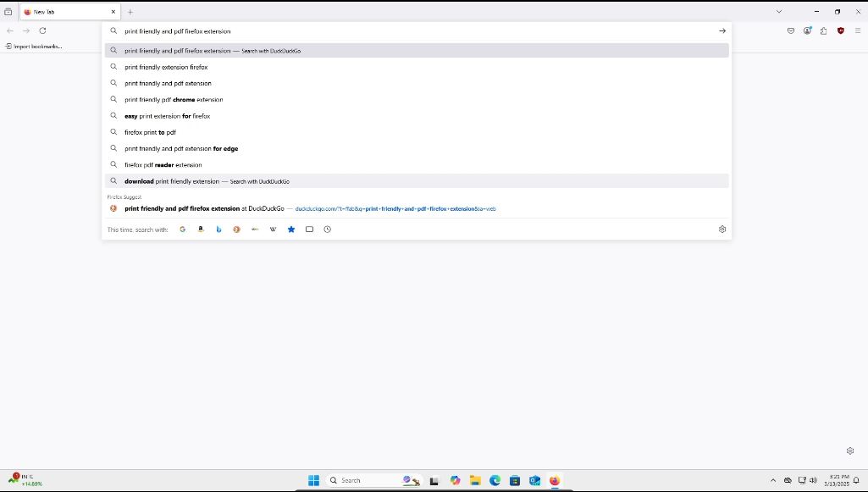This screenshot has height=492, width=868.
Task: Search with Google this time
Action: pyautogui.click(x=183, y=229)
